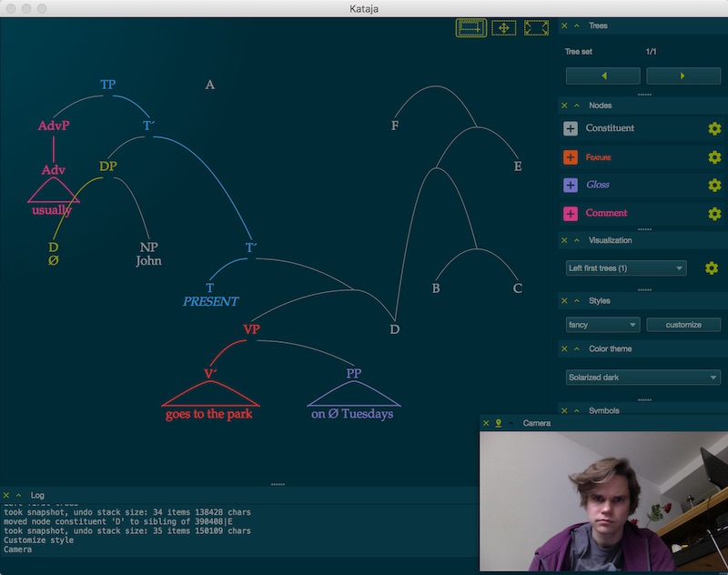Open the fancy style dropdown
The width and height of the screenshot is (728, 575).
point(602,325)
